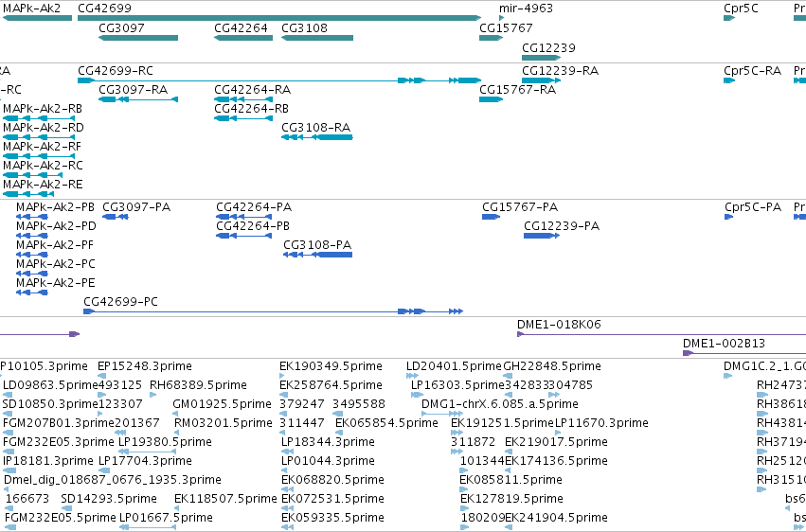Select the RH68389.5prime EST label

point(198,385)
